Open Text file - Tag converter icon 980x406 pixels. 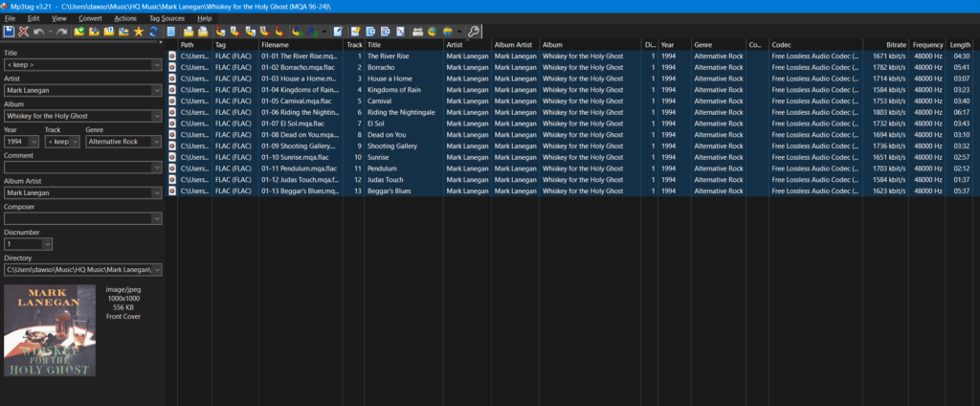[265, 32]
